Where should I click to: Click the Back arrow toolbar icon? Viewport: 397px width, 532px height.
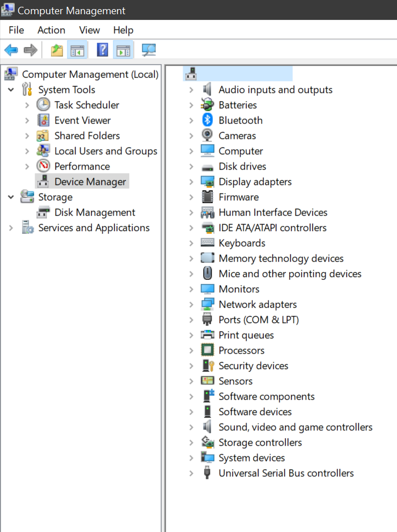pyautogui.click(x=11, y=50)
